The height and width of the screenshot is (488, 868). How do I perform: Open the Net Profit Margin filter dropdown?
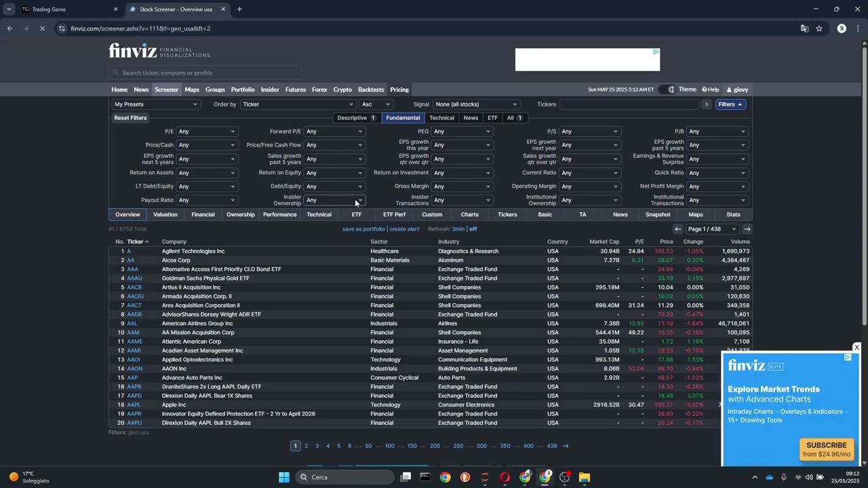[x=717, y=186]
